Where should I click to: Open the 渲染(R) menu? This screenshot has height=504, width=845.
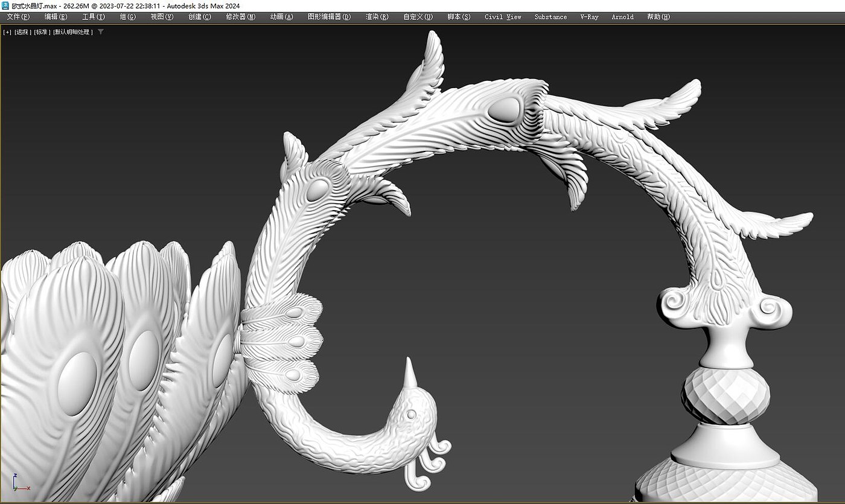pos(377,17)
